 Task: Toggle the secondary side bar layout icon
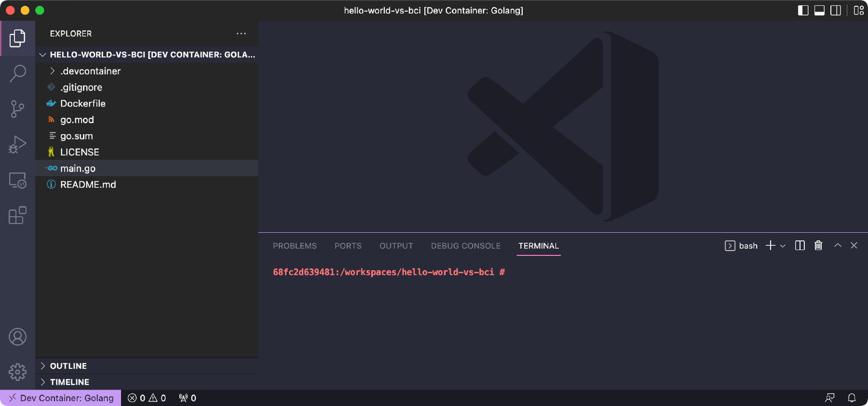[836, 10]
